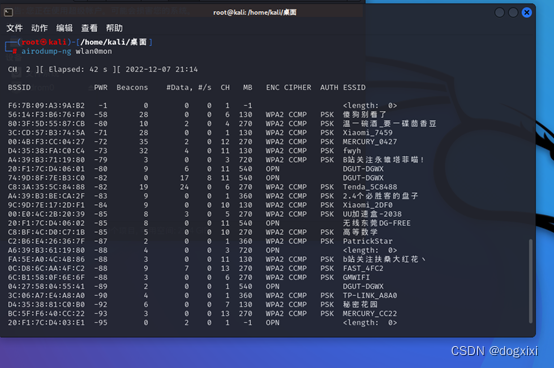Close the terminal window with blue X
Image resolution: width=554 pixels, height=368 pixels.
(526, 13)
